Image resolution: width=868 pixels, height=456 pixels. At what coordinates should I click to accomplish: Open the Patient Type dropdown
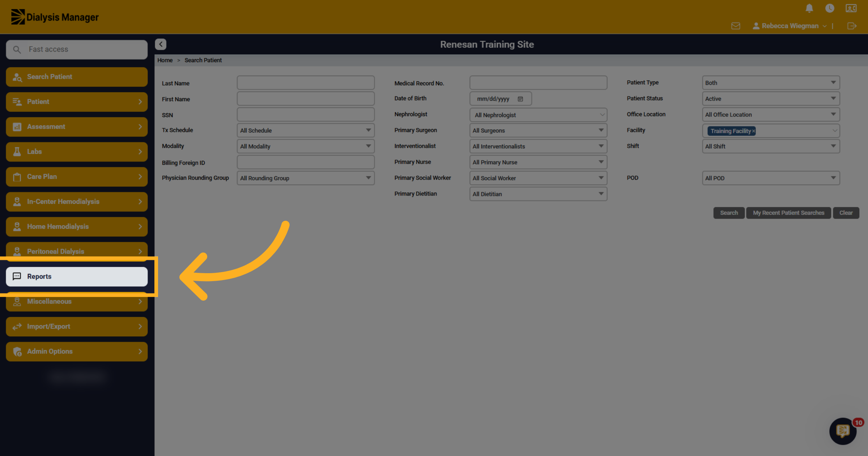pyautogui.click(x=771, y=83)
